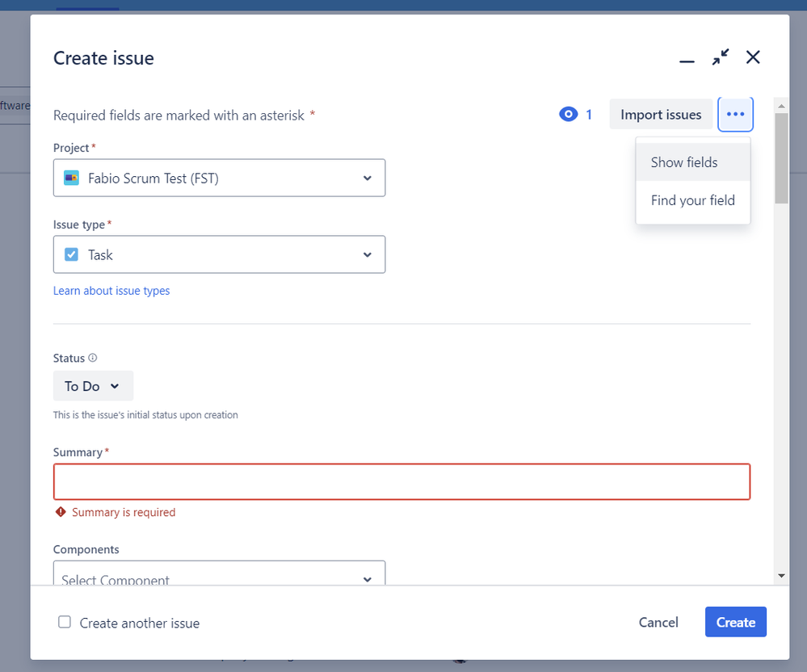Click the scrollbar up arrow
Image resolution: width=807 pixels, height=672 pixels.
click(781, 106)
